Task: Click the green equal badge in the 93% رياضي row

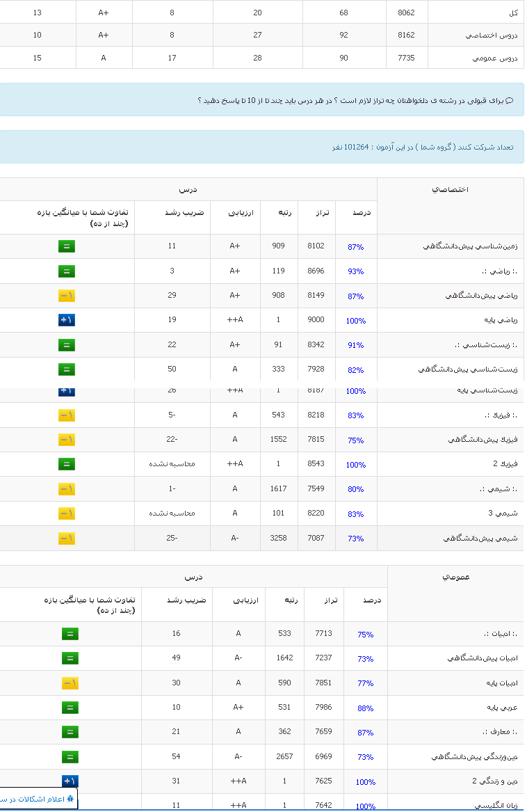Action: point(67,271)
